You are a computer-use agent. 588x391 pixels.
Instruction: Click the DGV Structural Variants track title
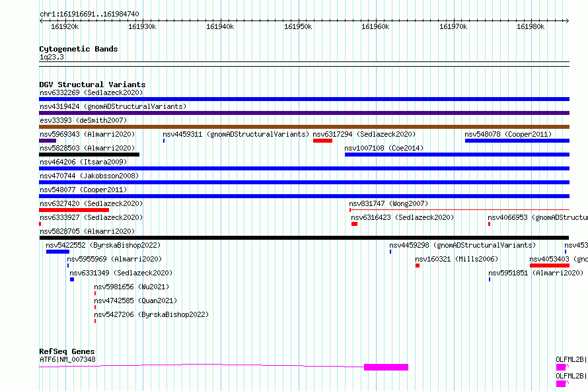click(x=92, y=85)
